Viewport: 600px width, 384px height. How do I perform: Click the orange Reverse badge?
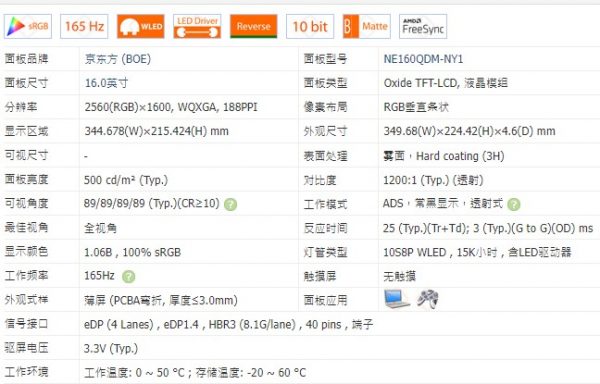pos(253,26)
